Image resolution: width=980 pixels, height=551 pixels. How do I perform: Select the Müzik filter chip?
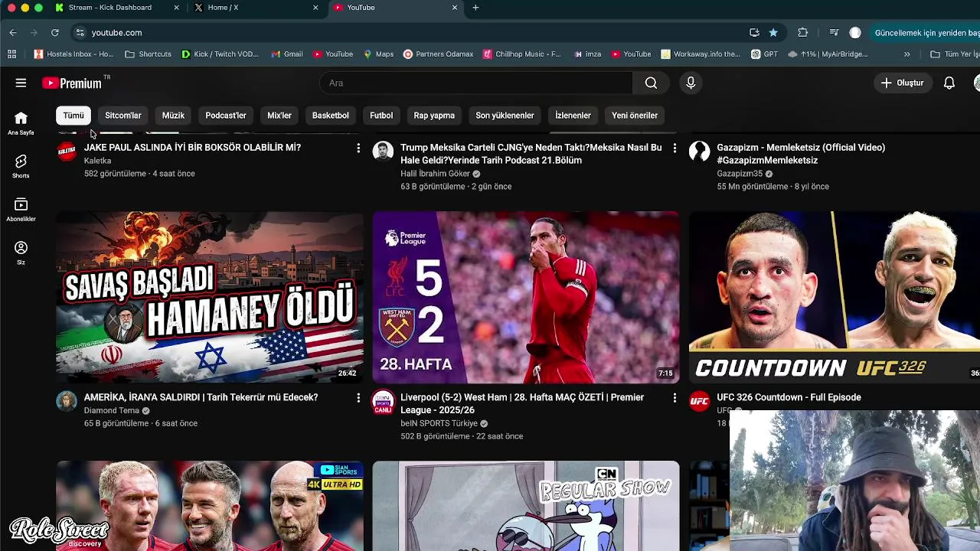173,116
